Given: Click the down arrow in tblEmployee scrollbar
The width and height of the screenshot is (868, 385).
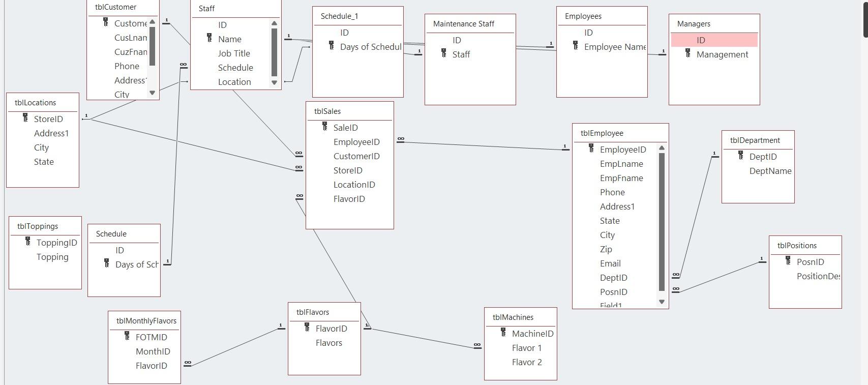Looking at the screenshot, I should 662,302.
